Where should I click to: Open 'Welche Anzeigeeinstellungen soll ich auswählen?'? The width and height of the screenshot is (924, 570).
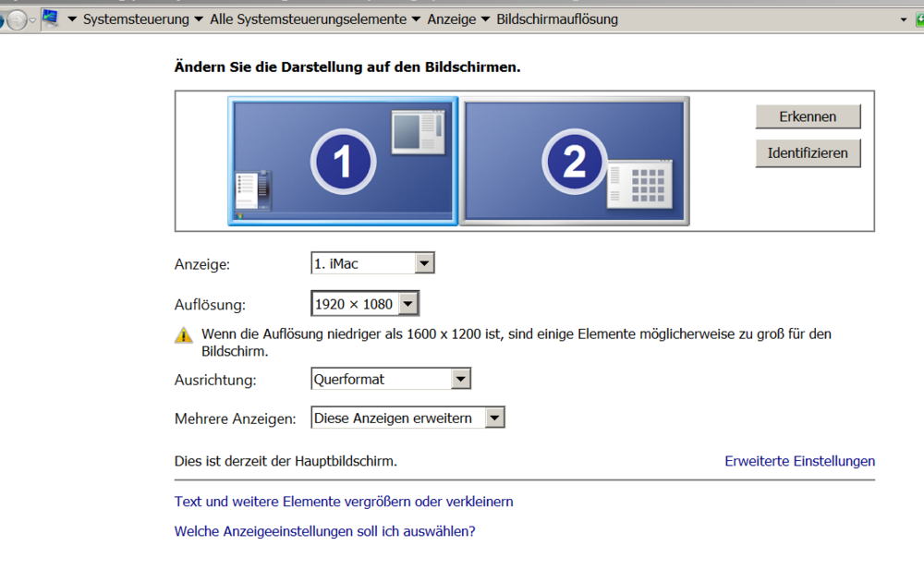point(323,531)
